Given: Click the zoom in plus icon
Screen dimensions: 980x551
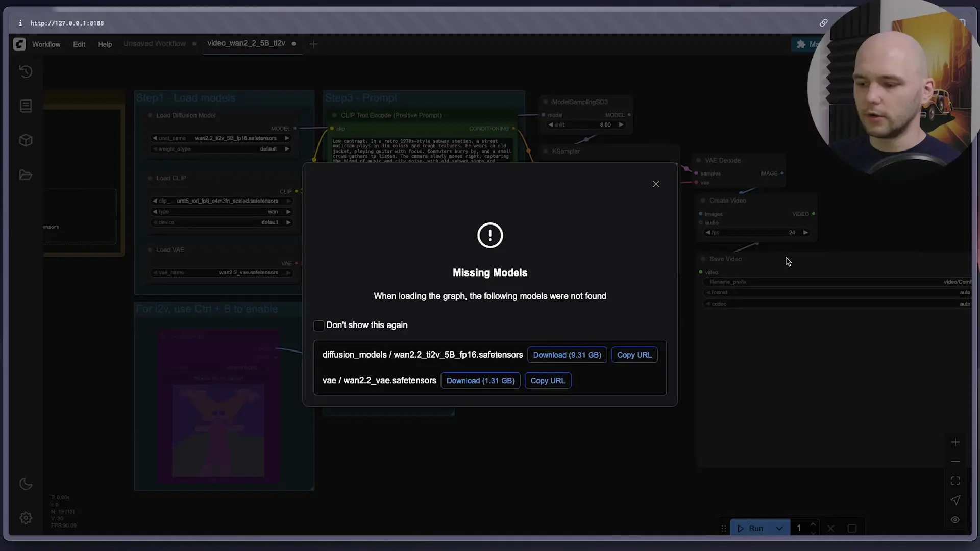Looking at the screenshot, I should point(955,442).
